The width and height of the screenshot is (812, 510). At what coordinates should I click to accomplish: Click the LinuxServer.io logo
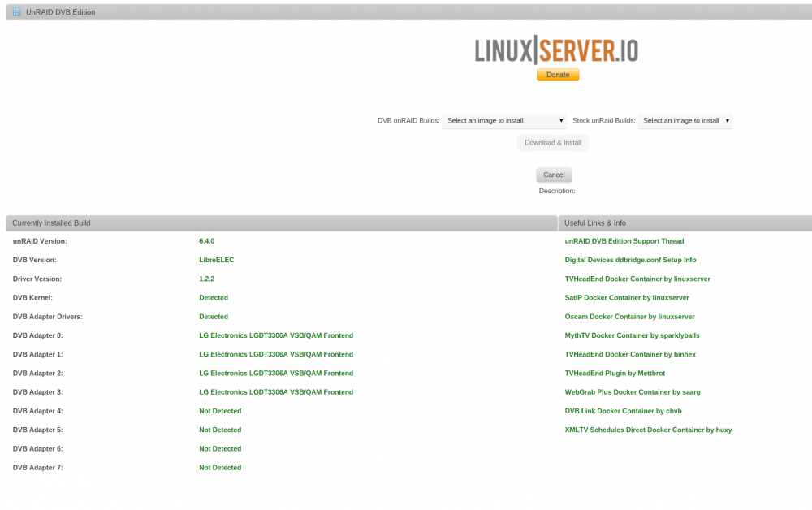557,50
